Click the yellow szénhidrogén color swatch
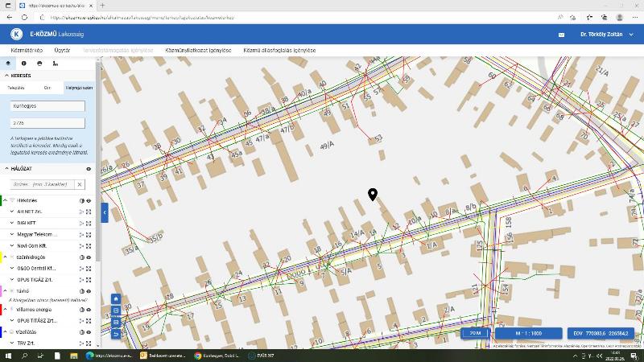The width and height of the screenshot is (644, 362). click(2, 257)
